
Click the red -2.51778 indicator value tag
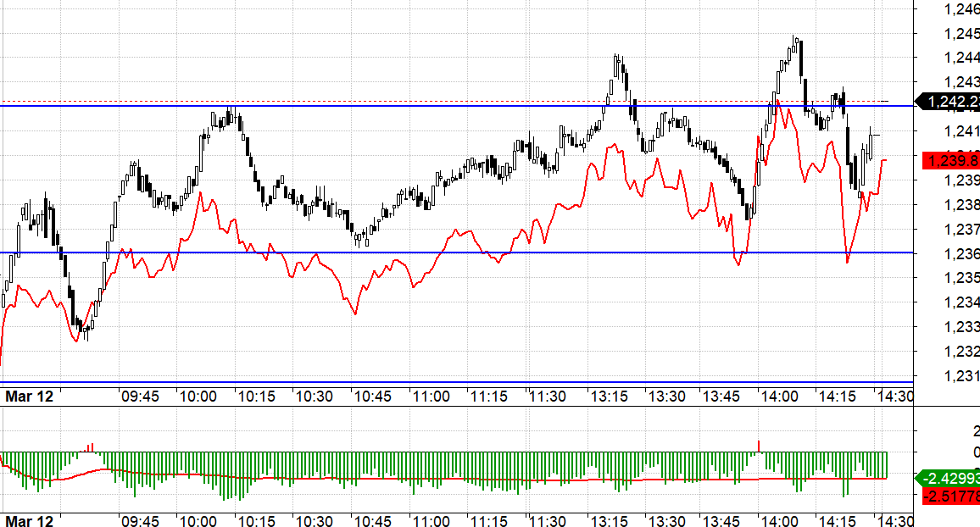pyautogui.click(x=949, y=495)
